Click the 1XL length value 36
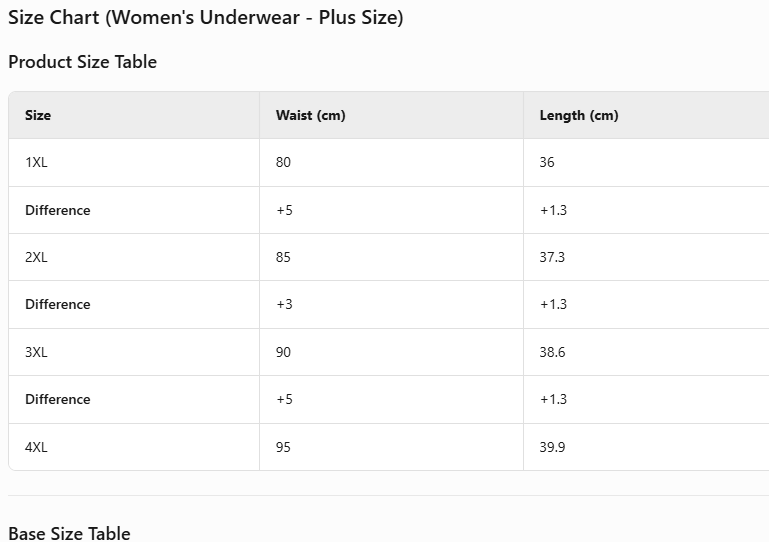The image size is (769, 542). [547, 162]
